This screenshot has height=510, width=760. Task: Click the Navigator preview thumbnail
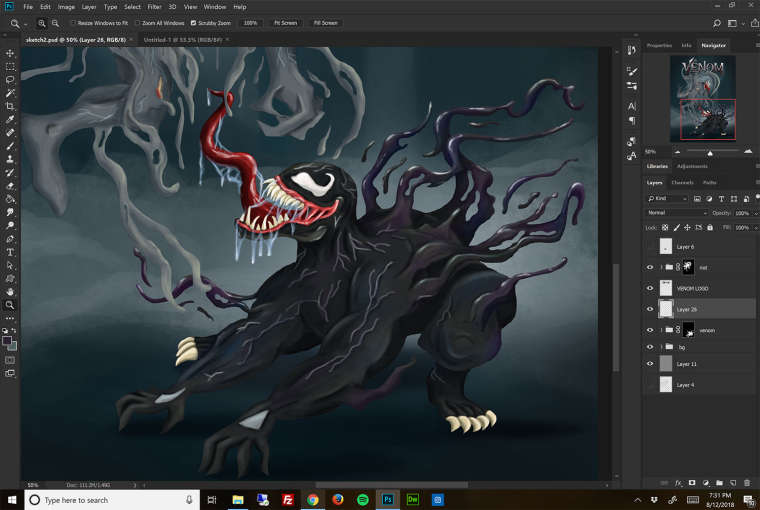click(703, 98)
